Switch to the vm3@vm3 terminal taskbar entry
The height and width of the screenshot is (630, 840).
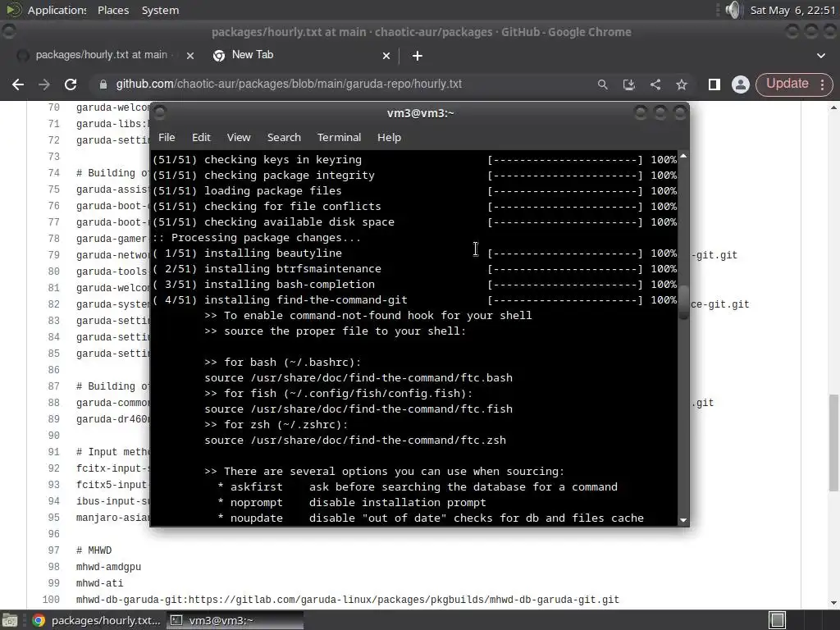pos(235,620)
